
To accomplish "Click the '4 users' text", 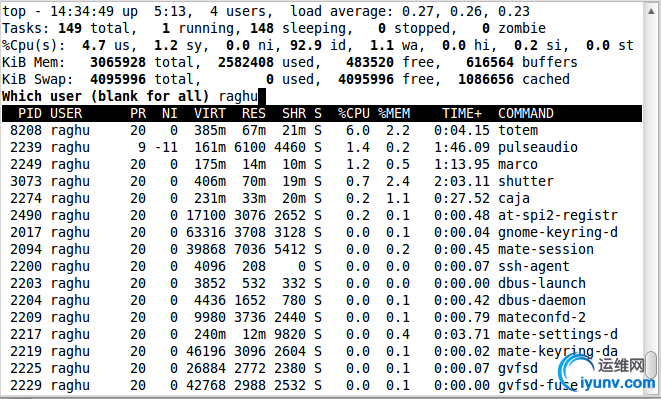I will click(x=241, y=11).
